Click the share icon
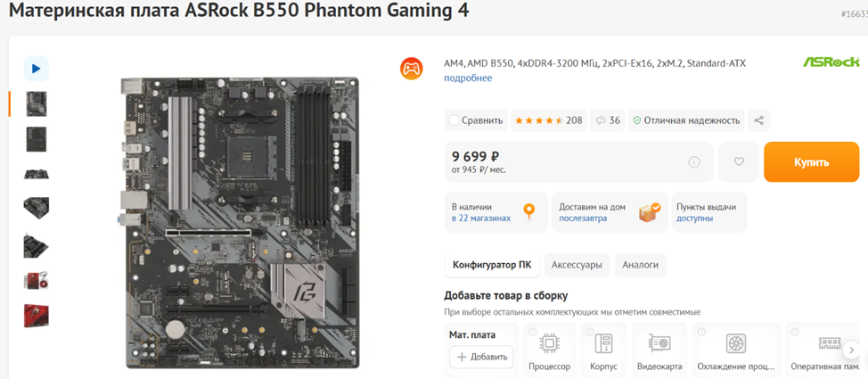This screenshot has height=379, width=868. (759, 120)
